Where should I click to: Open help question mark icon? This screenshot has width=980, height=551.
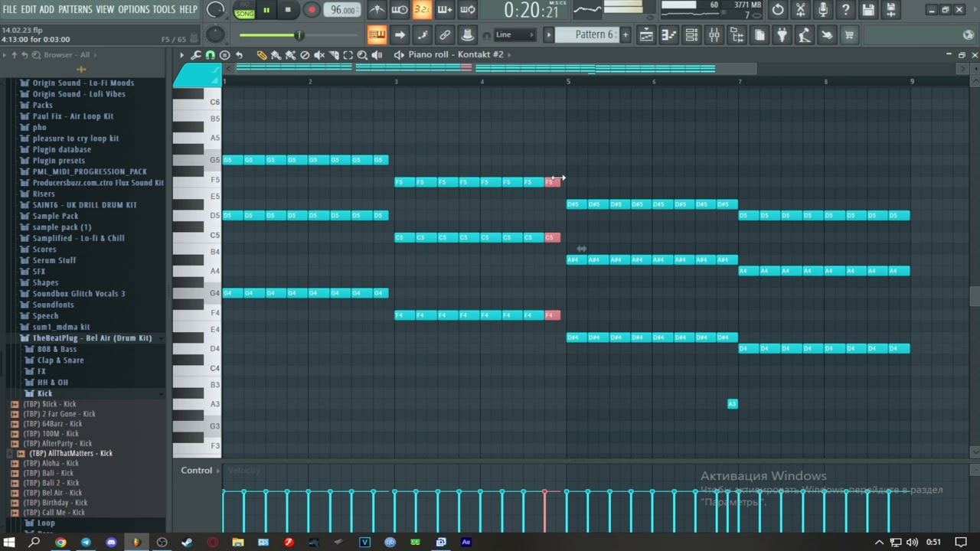(x=845, y=10)
